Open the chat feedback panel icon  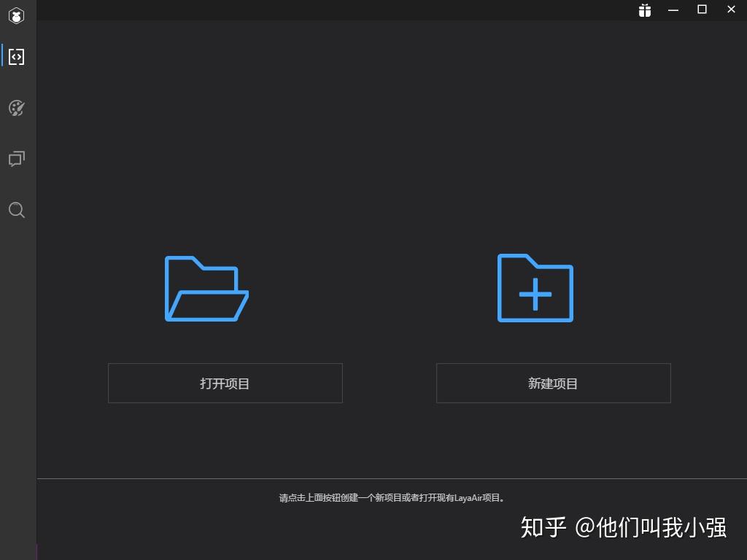coord(16,159)
